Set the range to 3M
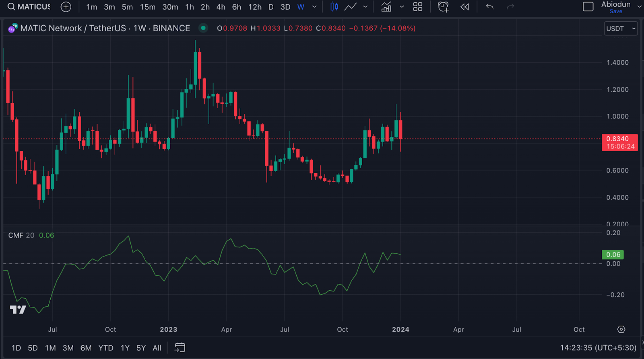This screenshot has width=644, height=359. (68, 348)
